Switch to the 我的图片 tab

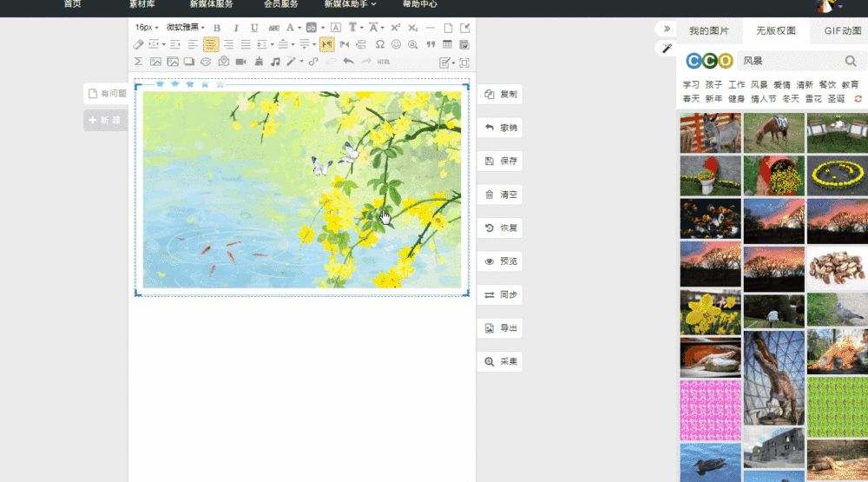pyautogui.click(x=709, y=31)
